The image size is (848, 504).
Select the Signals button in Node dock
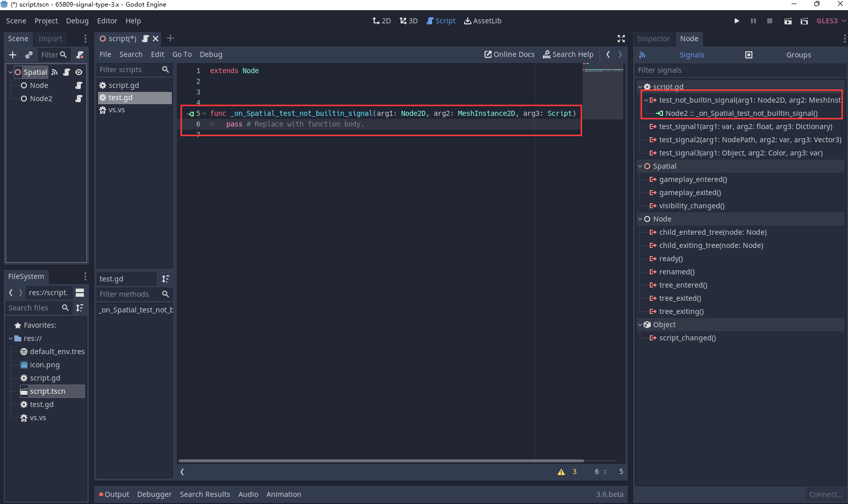[692, 55]
